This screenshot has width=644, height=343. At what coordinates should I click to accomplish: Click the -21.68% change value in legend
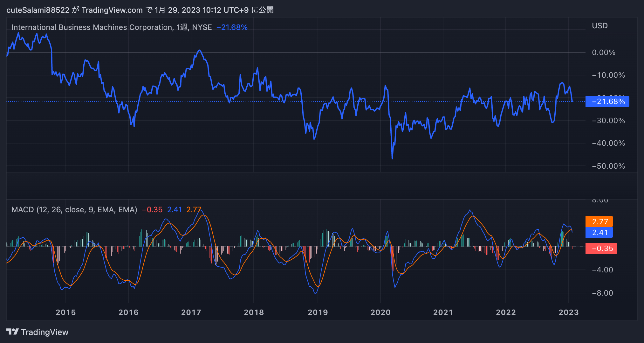[x=232, y=27]
